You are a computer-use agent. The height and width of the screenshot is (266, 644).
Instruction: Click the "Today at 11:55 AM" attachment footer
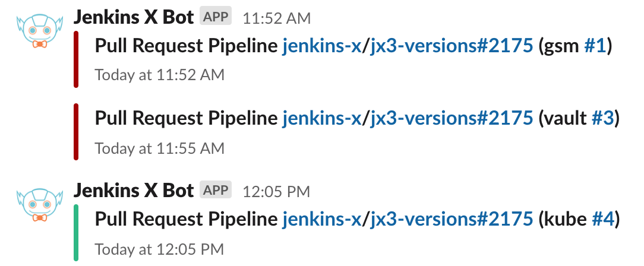pyautogui.click(x=160, y=148)
